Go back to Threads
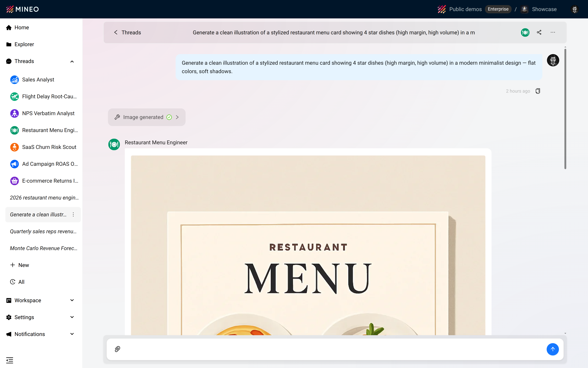 pyautogui.click(x=127, y=32)
